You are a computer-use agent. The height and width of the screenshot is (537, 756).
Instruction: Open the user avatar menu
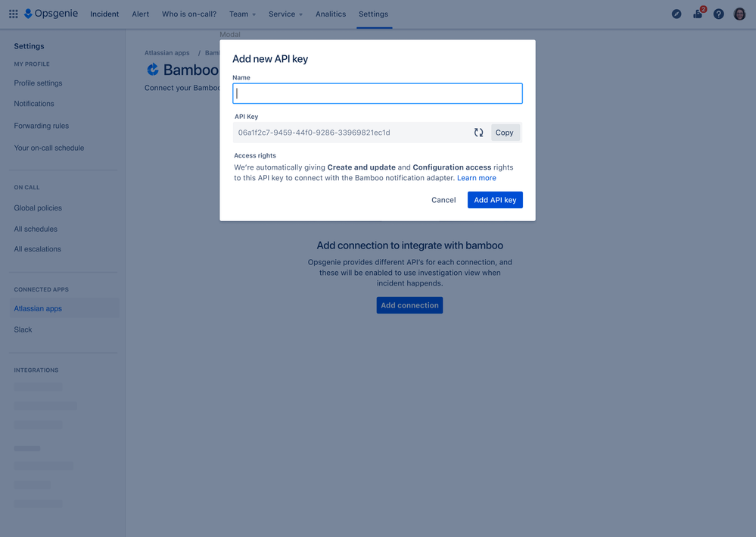pyautogui.click(x=739, y=14)
